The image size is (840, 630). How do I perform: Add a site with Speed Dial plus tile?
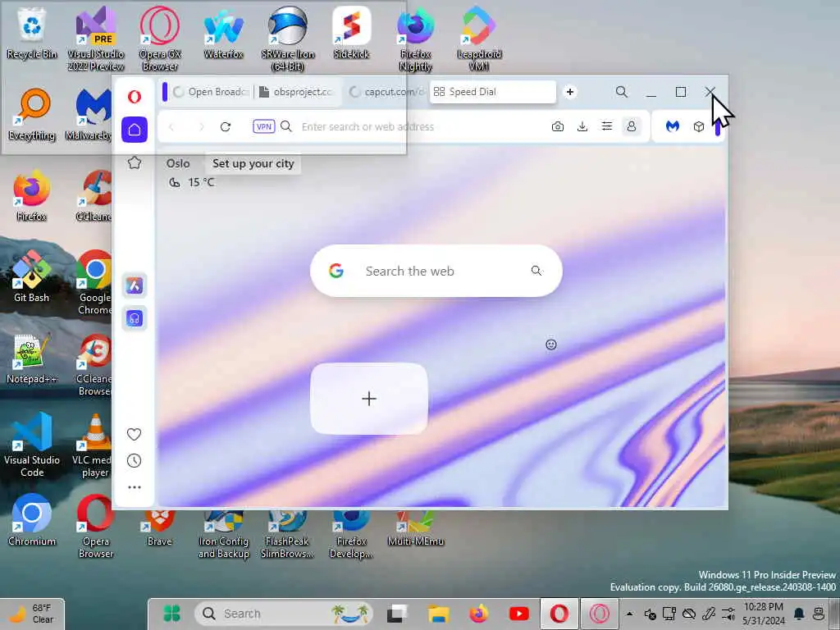[x=369, y=399]
